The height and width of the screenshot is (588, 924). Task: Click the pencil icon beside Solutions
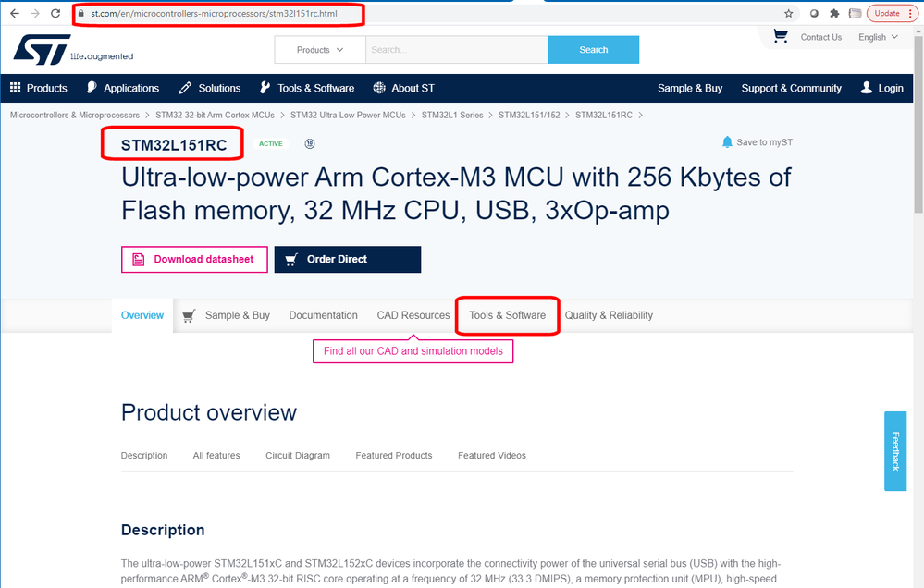[185, 88]
